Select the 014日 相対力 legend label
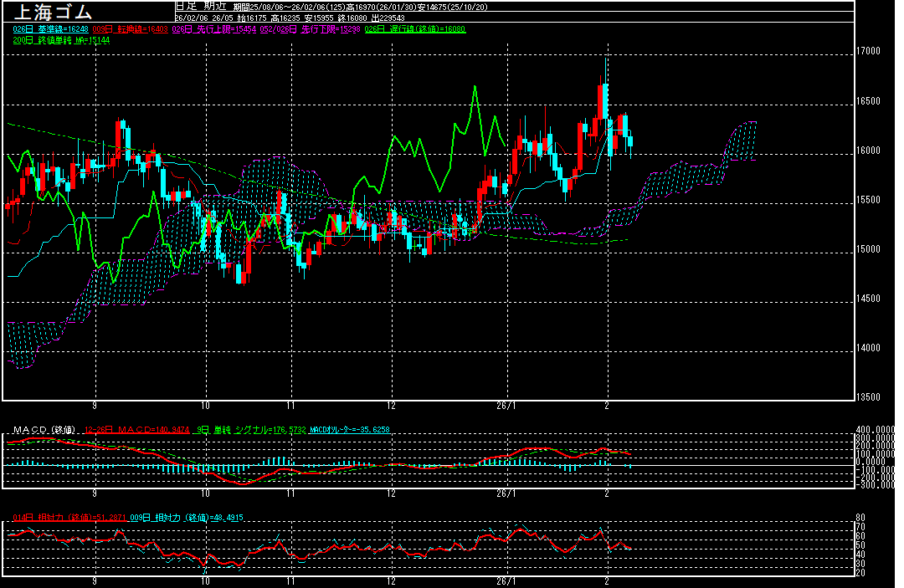Image resolution: width=904 pixels, height=588 pixels. pos(65,518)
